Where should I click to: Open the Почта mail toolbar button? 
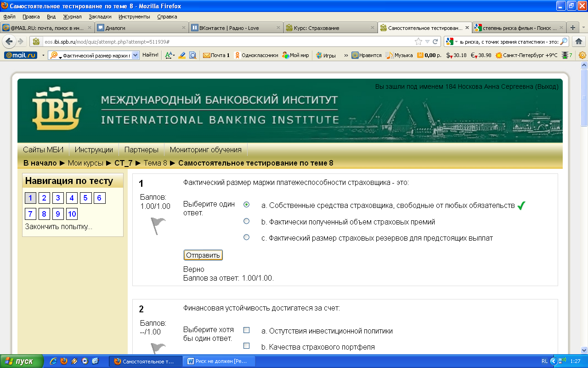[x=216, y=55]
